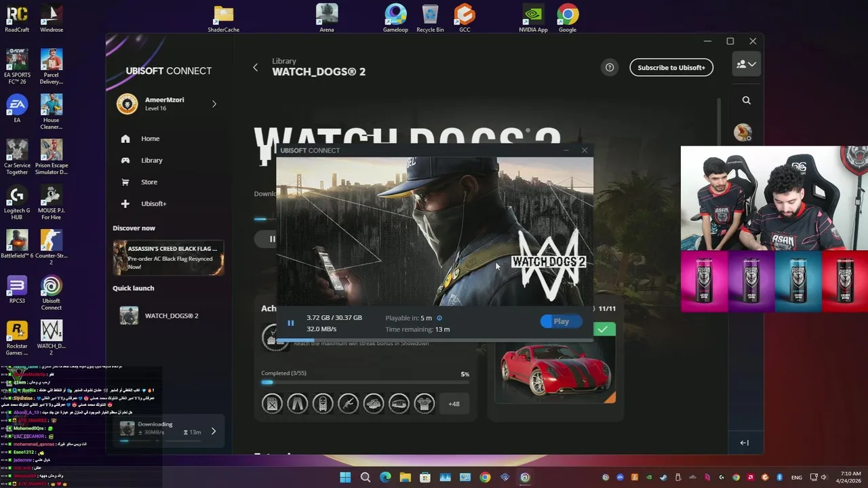Image resolution: width=868 pixels, height=488 pixels.
Task: Click the robot face achievement icon
Action: point(323,404)
